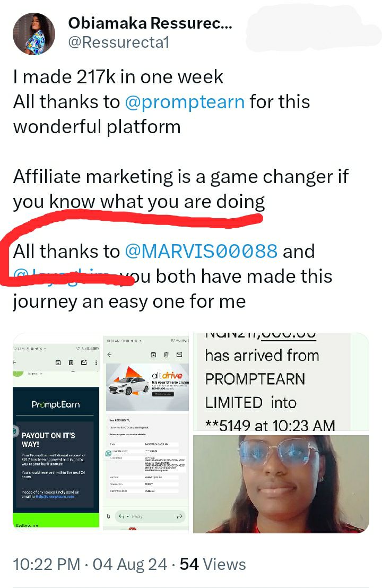Click the @Ressurecta1 handle
The image size is (382, 588).
[x=118, y=42]
